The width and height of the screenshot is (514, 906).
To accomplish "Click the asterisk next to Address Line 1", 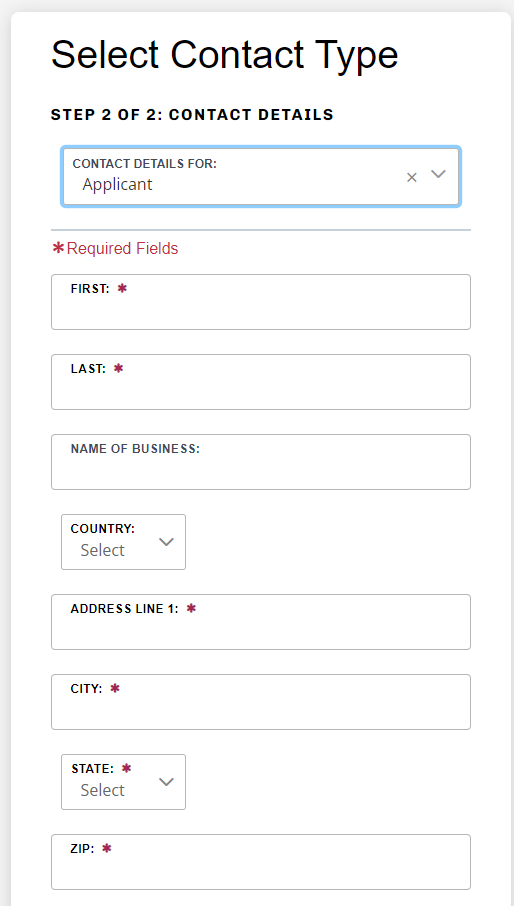I will point(191,608).
